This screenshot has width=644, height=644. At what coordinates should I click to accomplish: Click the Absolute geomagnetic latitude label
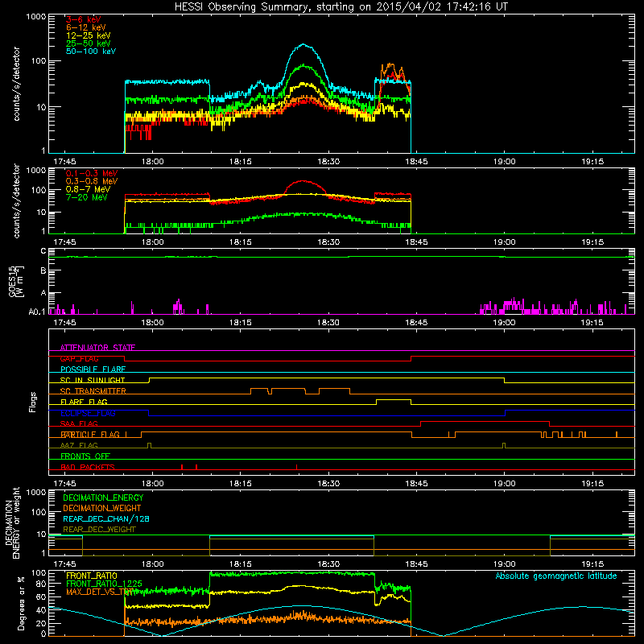(556, 576)
